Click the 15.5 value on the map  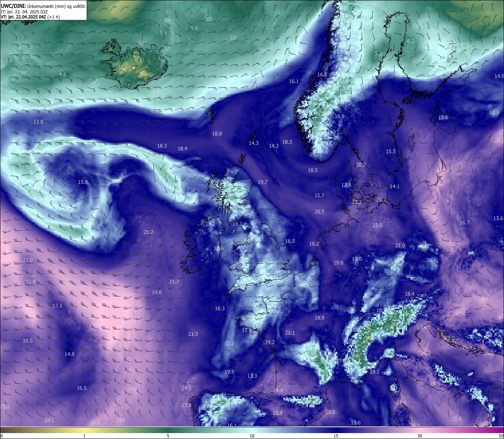(x=391, y=152)
